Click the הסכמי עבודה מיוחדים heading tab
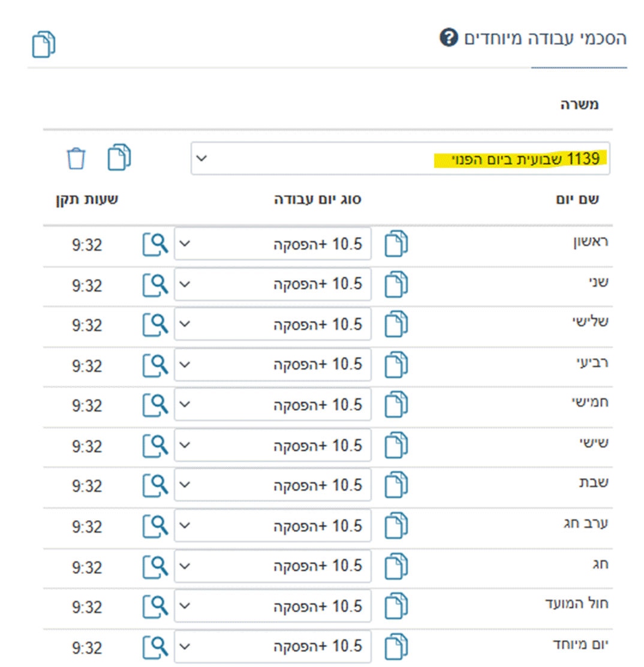 [546, 39]
